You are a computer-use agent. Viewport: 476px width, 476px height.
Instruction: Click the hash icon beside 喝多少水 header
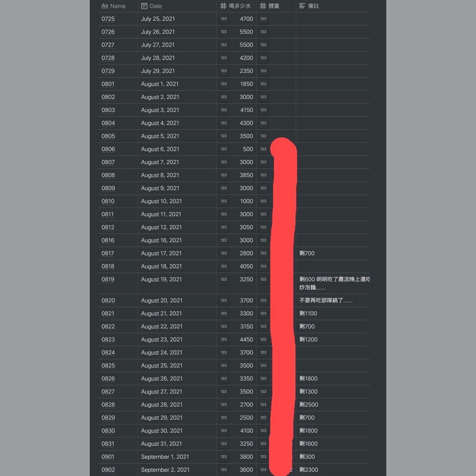pyautogui.click(x=223, y=6)
